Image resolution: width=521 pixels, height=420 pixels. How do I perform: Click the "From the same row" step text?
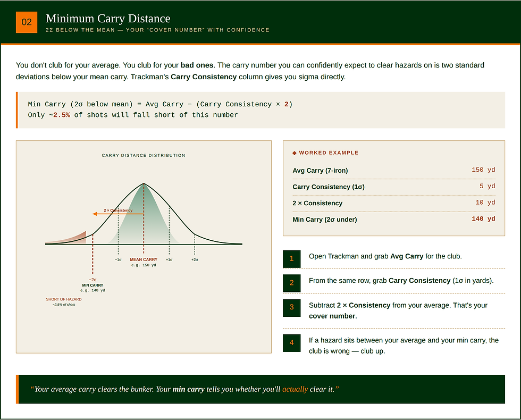pyautogui.click(x=401, y=281)
